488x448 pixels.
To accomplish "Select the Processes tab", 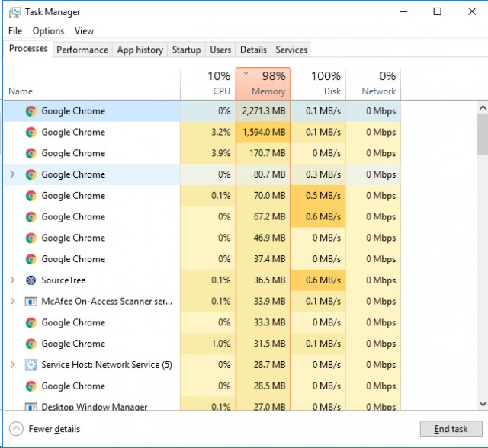I will point(28,49).
